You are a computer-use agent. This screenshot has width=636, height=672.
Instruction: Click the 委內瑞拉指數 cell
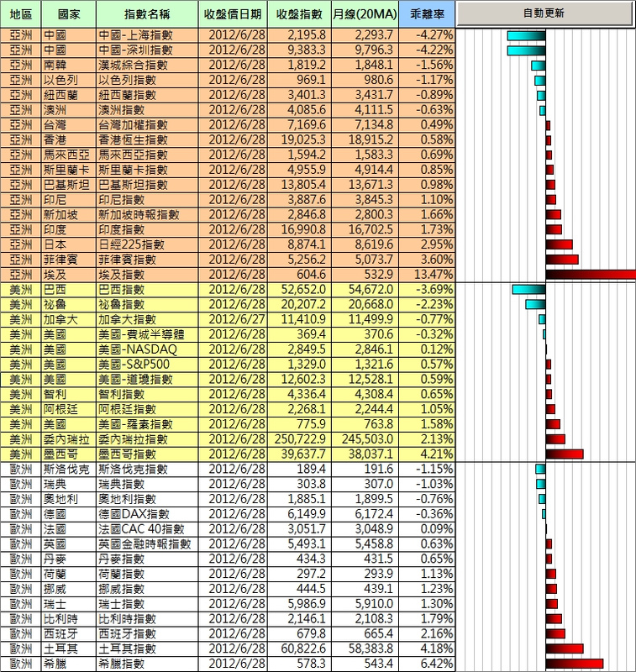point(147,439)
